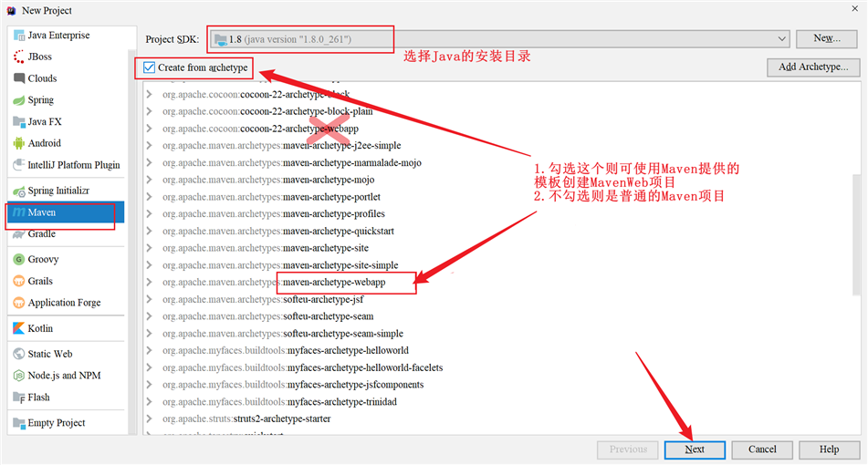Screen dimensions: 868x465
Task: Select Kotlin project type
Action: pos(66,328)
